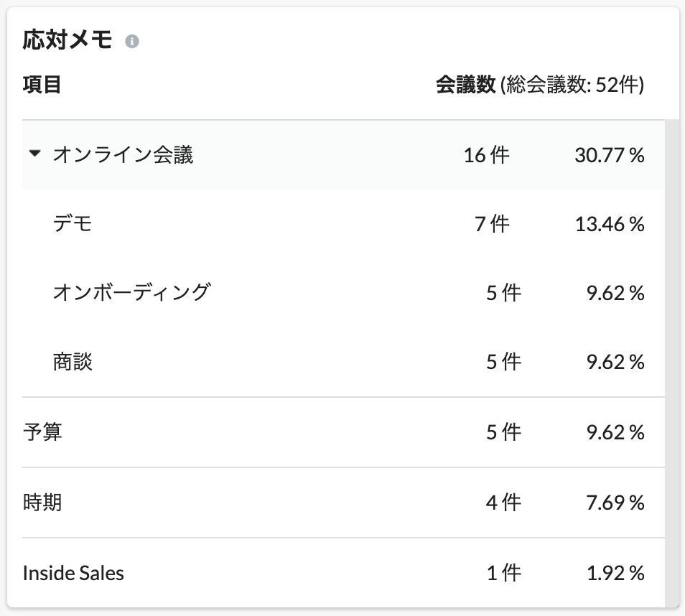Image resolution: width=685 pixels, height=616 pixels.
Task: Click the 1.92 % value for Inside Sales
Action: pos(615,573)
